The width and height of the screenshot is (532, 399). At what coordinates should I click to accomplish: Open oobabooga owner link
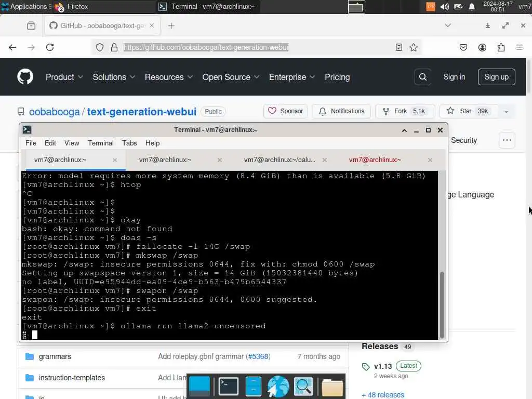pos(54,112)
